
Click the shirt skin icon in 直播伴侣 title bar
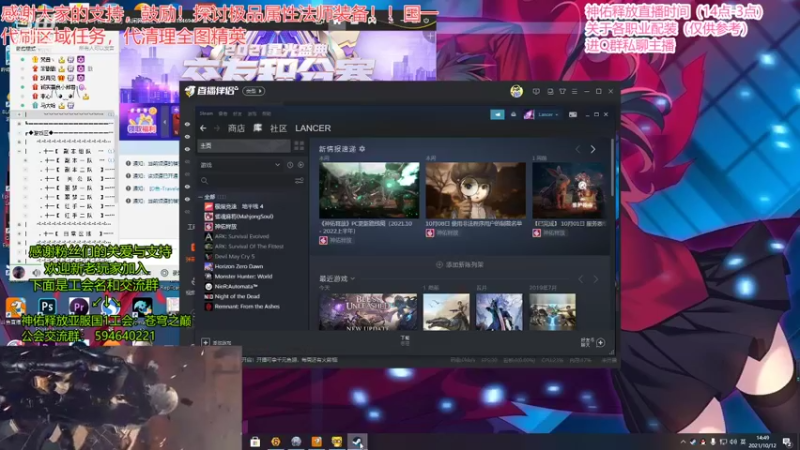tap(562, 91)
